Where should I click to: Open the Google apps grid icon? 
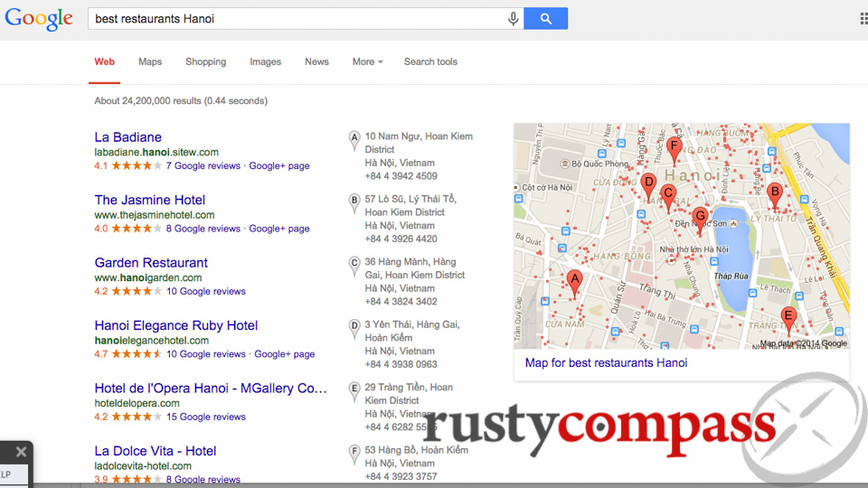(x=863, y=19)
